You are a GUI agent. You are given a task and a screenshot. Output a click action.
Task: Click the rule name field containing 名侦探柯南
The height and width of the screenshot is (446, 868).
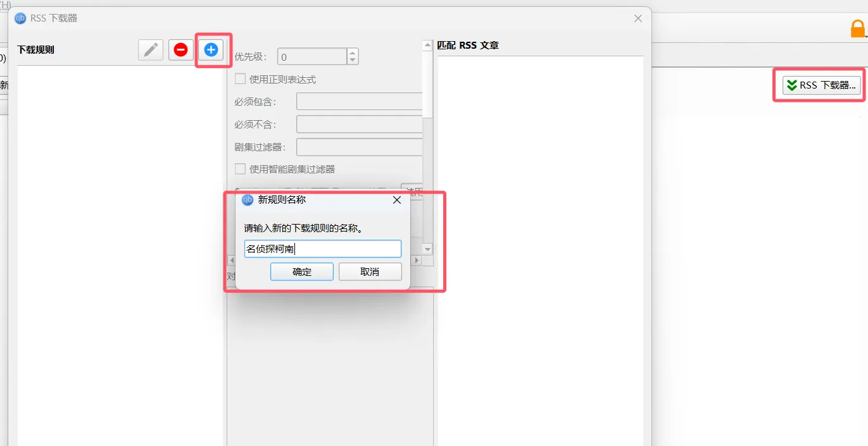[x=323, y=249]
